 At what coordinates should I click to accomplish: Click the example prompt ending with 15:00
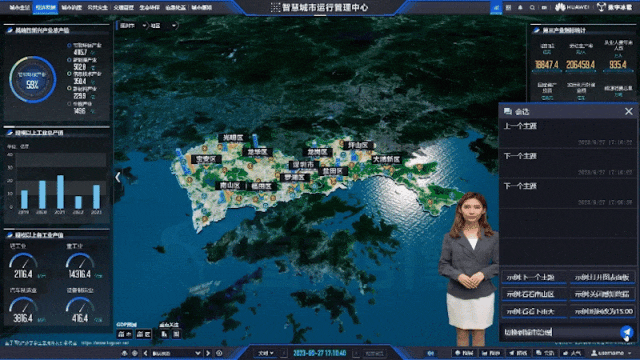pos(602,311)
